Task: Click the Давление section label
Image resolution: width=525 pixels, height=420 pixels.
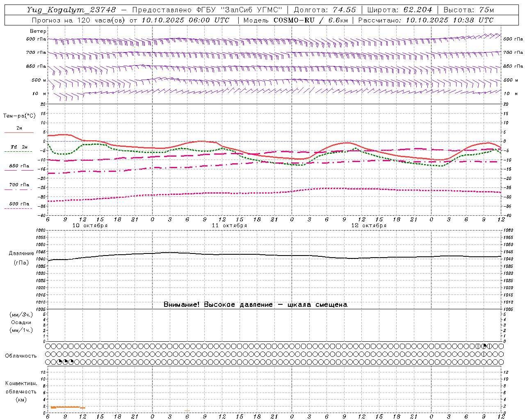Action: coord(21,253)
